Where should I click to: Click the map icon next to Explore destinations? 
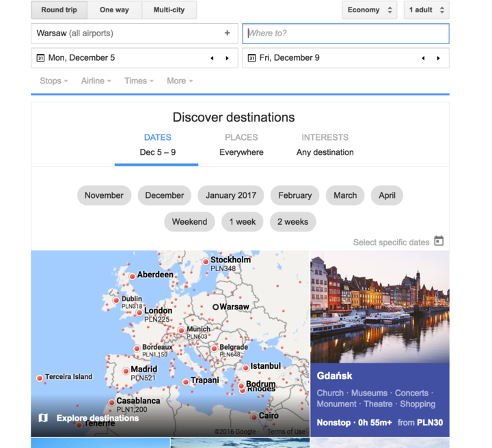click(43, 417)
